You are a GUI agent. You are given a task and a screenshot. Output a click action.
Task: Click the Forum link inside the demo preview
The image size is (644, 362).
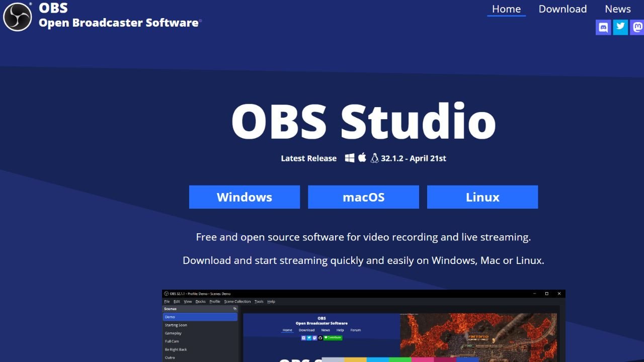(x=356, y=330)
